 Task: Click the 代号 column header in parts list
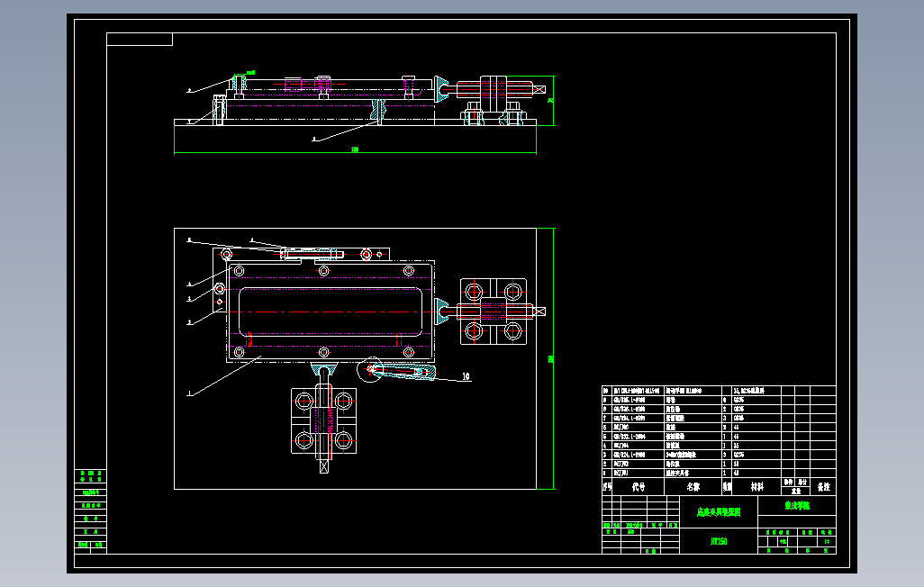click(x=639, y=487)
